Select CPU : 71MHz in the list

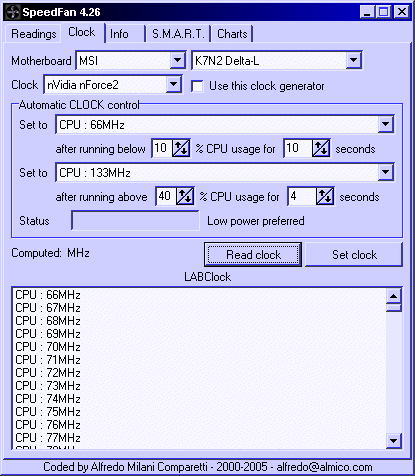coord(200,360)
